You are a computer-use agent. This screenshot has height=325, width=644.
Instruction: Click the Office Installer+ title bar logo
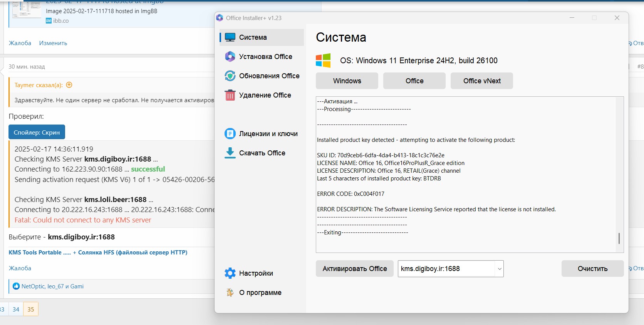tap(220, 18)
